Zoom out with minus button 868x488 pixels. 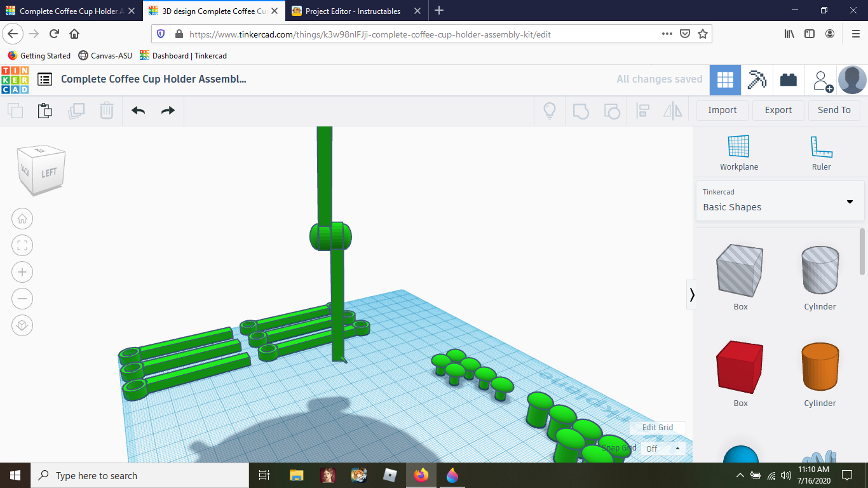click(x=22, y=299)
